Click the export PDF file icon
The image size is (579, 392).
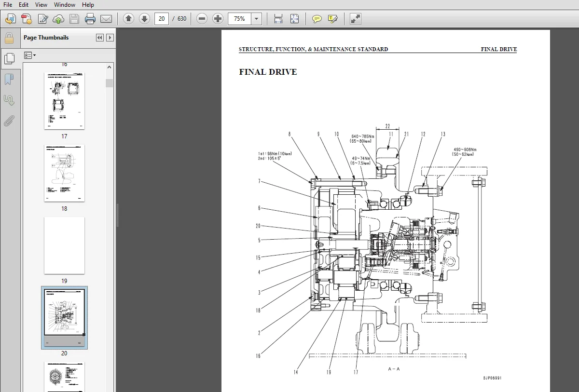27,19
